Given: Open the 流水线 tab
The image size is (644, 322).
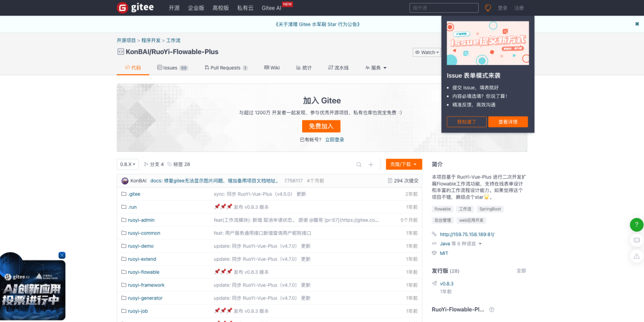Looking at the screenshot, I should point(338,68).
